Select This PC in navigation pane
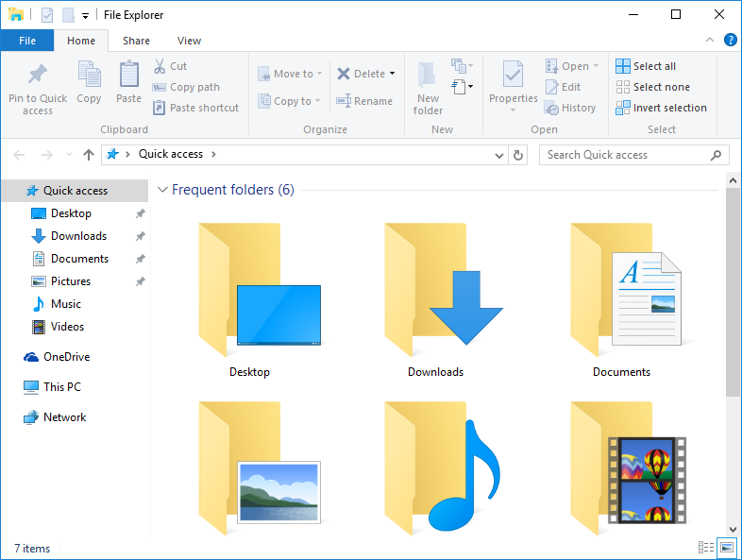742x560 pixels. pyautogui.click(x=61, y=387)
